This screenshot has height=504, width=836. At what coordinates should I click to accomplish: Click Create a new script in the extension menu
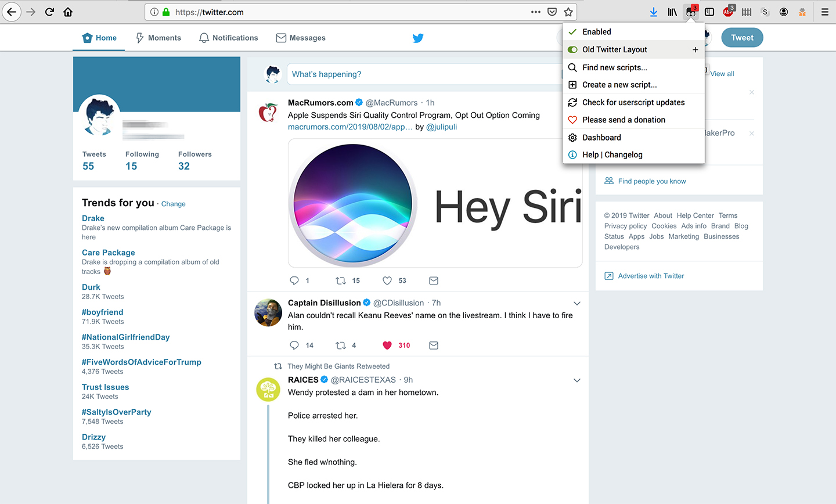619,85
